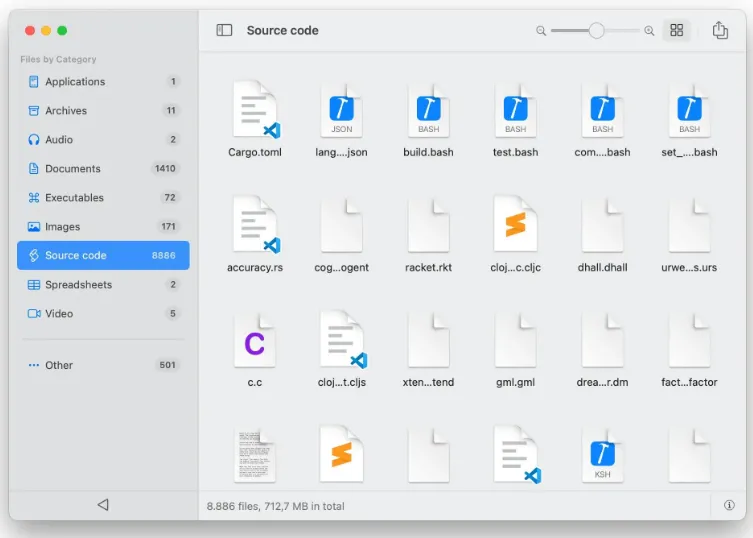Click the Source code count badge 8886

tap(164, 256)
